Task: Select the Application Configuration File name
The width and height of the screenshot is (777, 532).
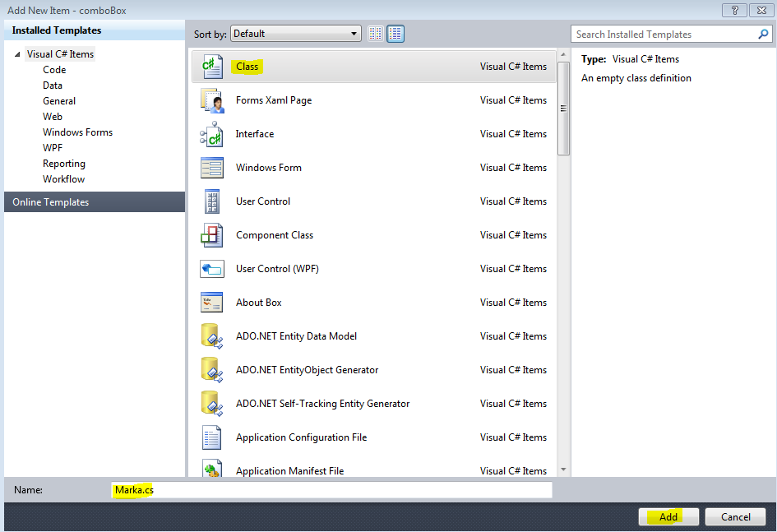Action: click(x=301, y=437)
